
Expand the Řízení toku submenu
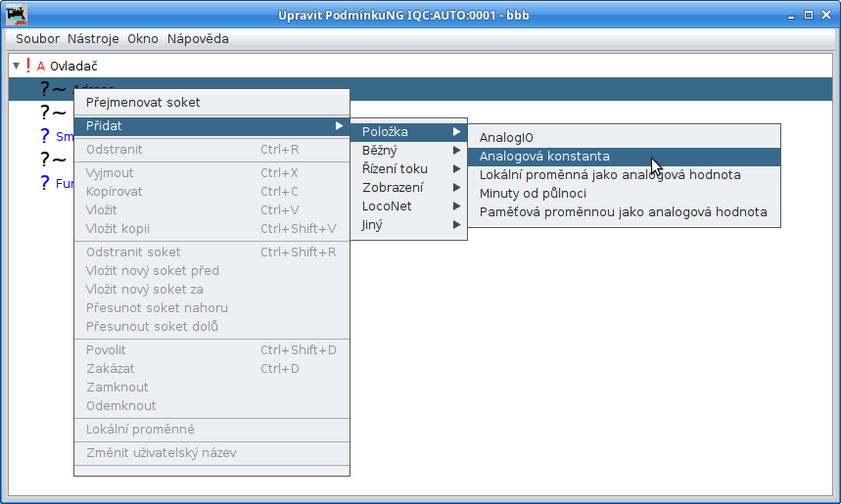(408, 169)
